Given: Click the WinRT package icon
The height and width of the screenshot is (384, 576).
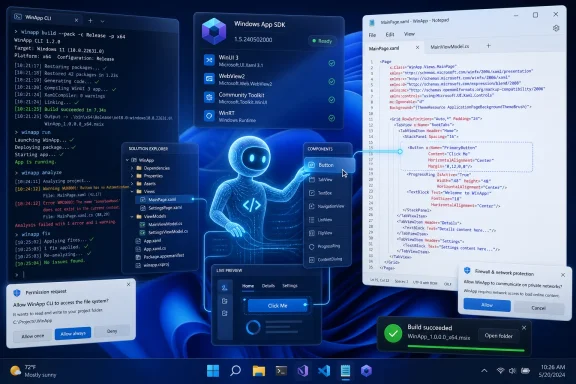Looking at the screenshot, I should [209, 116].
